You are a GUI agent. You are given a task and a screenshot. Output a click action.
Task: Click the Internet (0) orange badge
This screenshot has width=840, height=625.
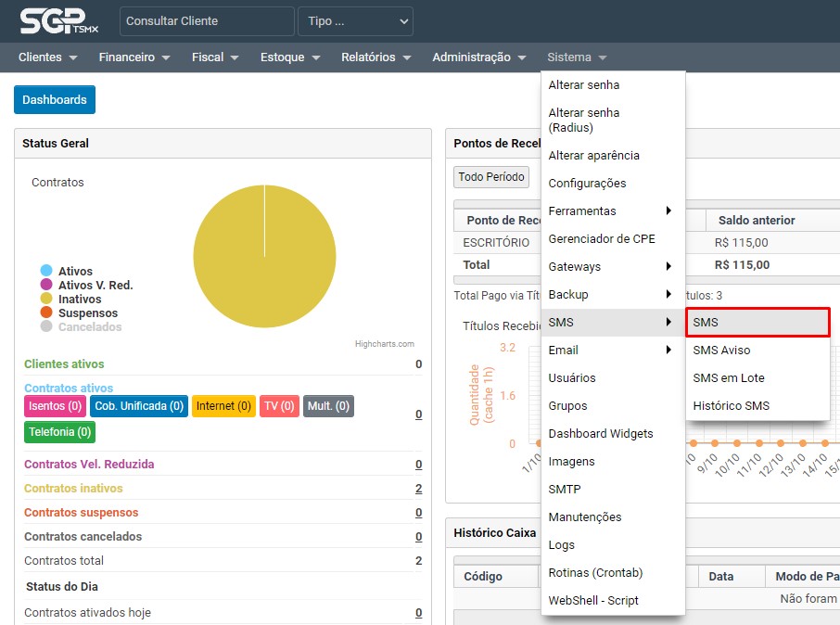pyautogui.click(x=223, y=406)
